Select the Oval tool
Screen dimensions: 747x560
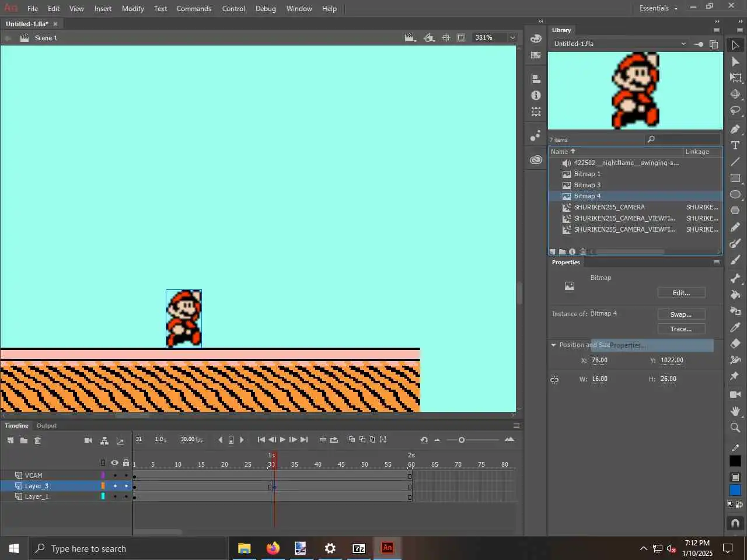[735, 194]
